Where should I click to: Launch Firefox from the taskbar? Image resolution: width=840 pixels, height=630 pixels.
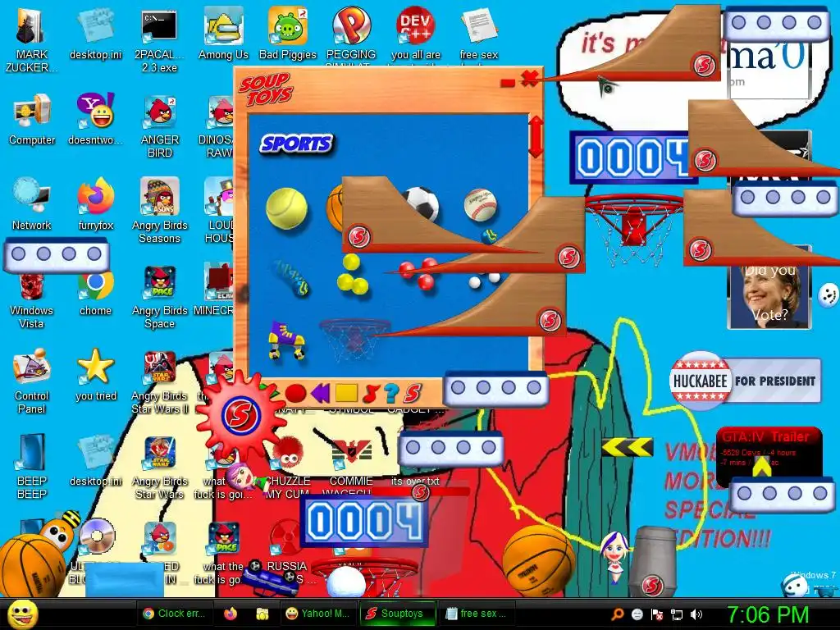pyautogui.click(x=231, y=614)
